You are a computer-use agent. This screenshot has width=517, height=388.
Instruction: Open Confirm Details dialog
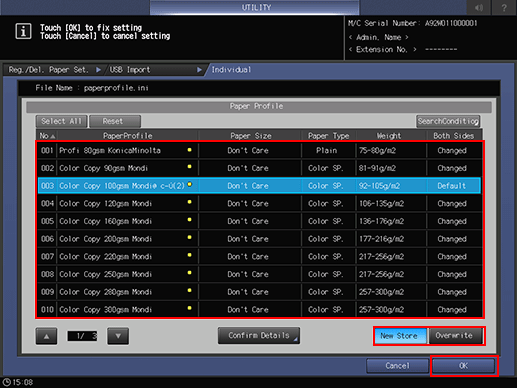[x=259, y=335]
